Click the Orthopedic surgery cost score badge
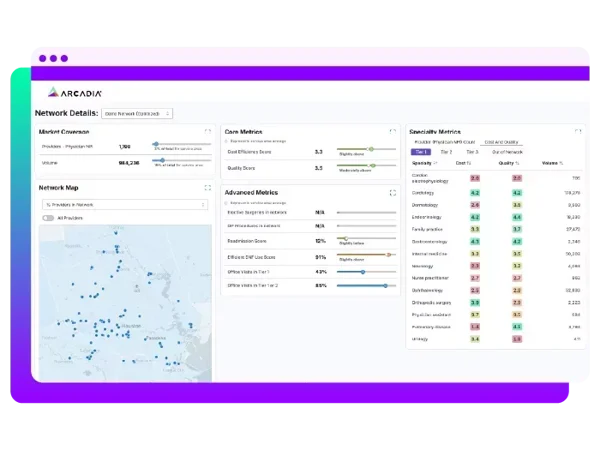Image resolution: width=600 pixels, height=450 pixels. point(475,303)
